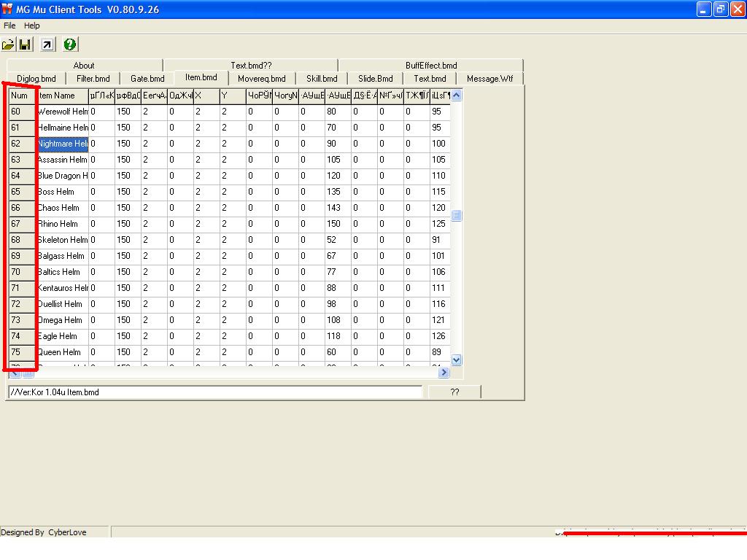Viewport: 747px width, 560px height.
Task: Click the export arrow icon
Action: click(47, 44)
